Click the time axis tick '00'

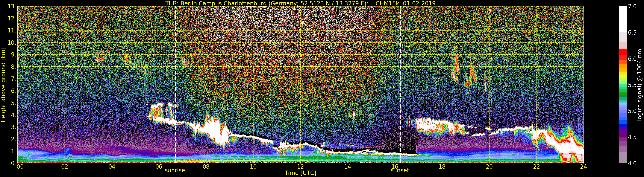pos(20,166)
